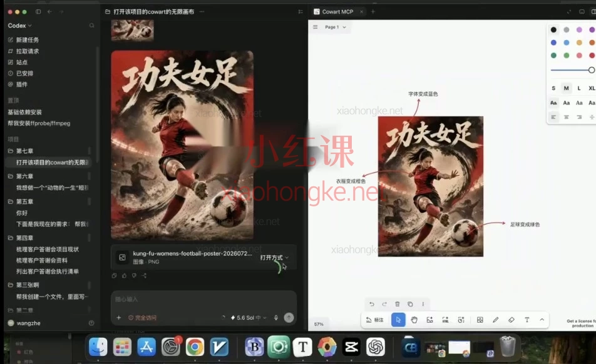
Task: Choose size L in style panel
Action: (579, 88)
